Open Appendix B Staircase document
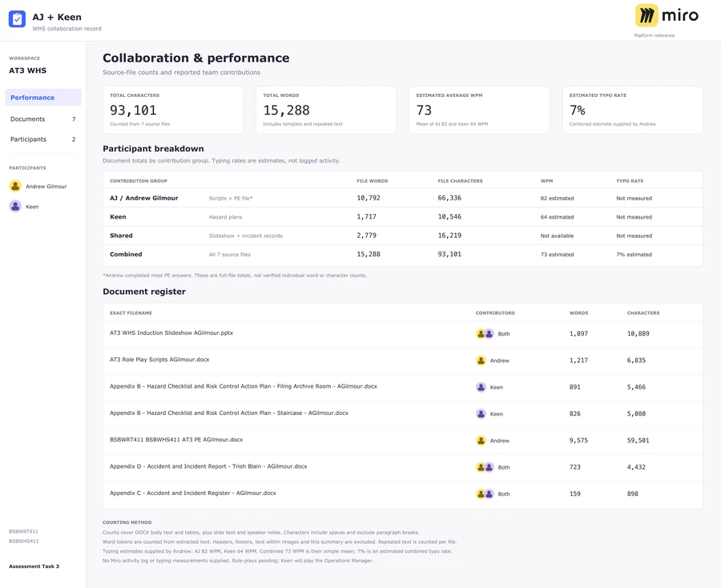This screenshot has width=721, height=588. click(x=228, y=413)
